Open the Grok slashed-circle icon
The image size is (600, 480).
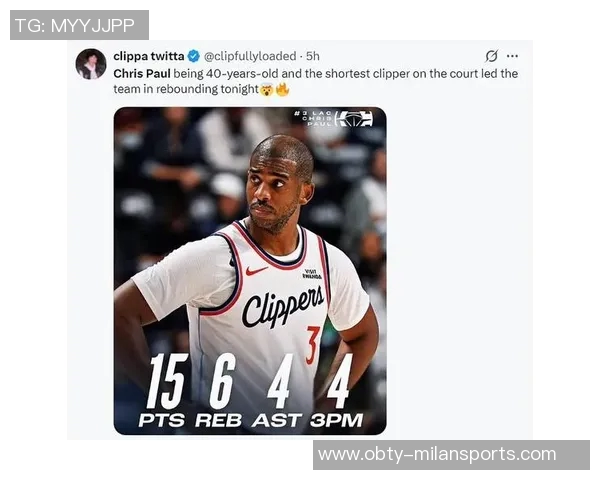point(491,56)
